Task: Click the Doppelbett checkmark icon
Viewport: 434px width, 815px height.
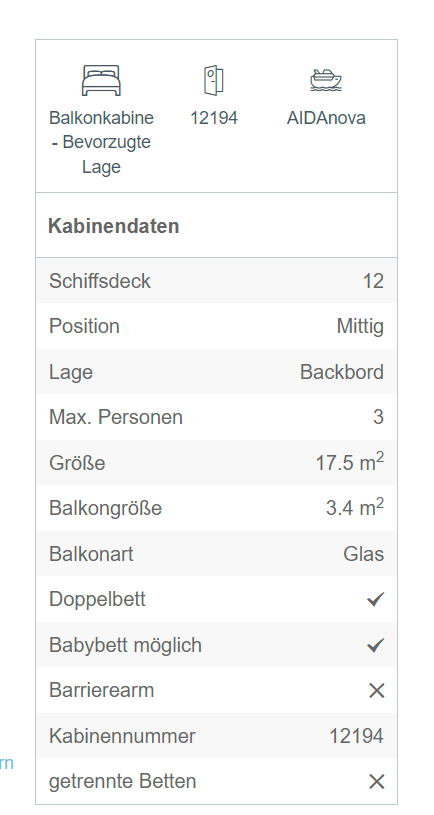Action: point(375,599)
